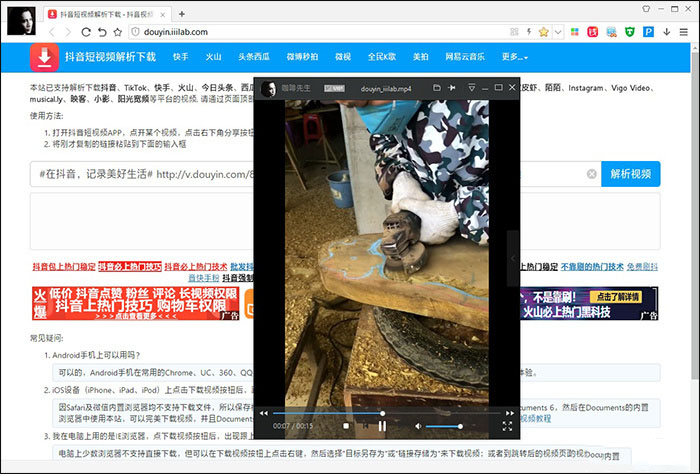
Task: Click the blue P extension icon
Action: [x=648, y=32]
